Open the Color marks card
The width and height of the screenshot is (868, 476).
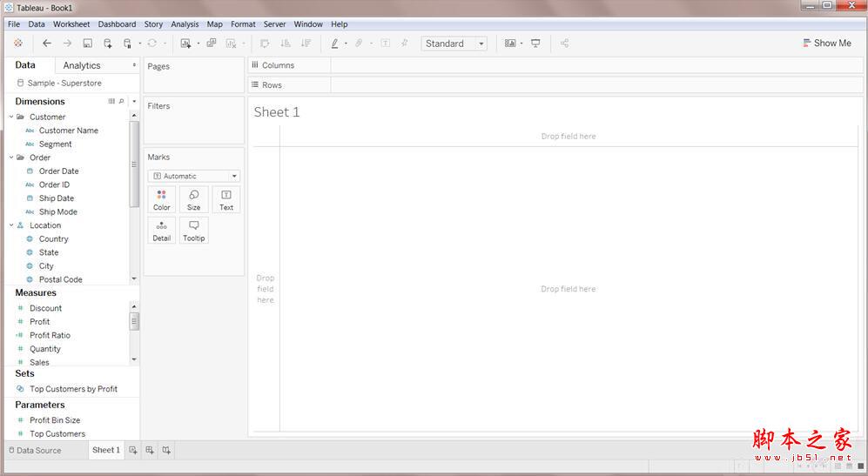point(162,199)
